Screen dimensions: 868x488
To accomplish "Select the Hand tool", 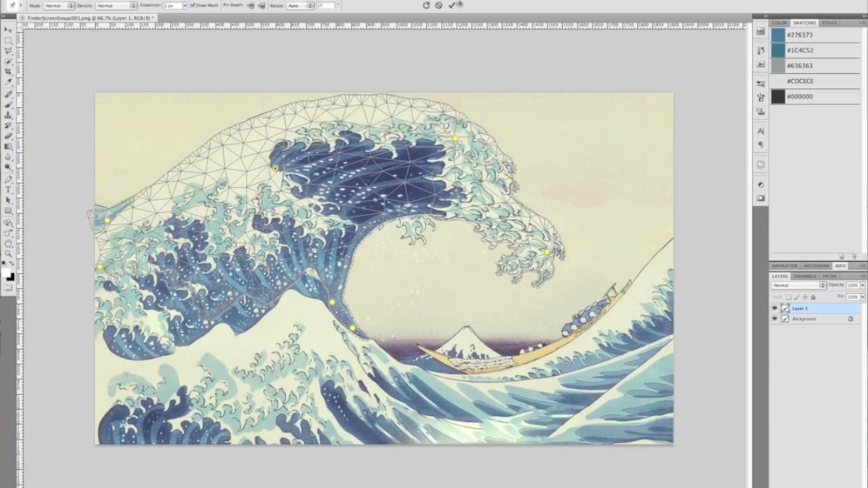I will coord(8,243).
